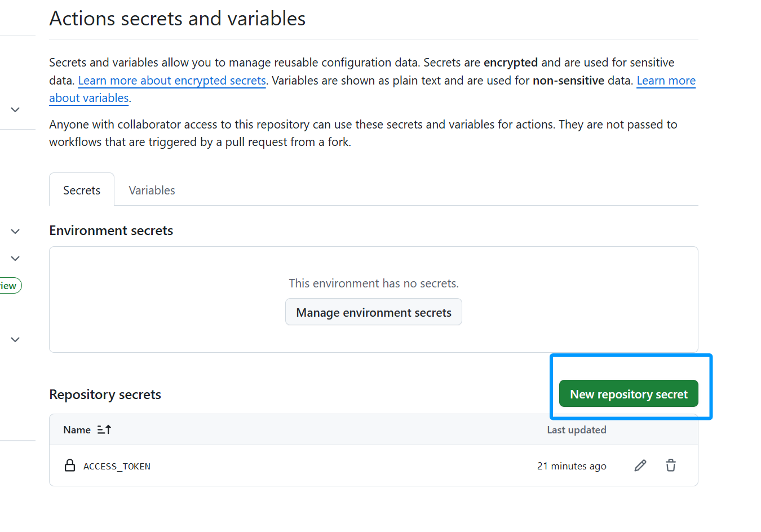This screenshot has height=532, width=761.
Task: Click the '21 minutes ago' timestamp
Action: click(x=571, y=466)
